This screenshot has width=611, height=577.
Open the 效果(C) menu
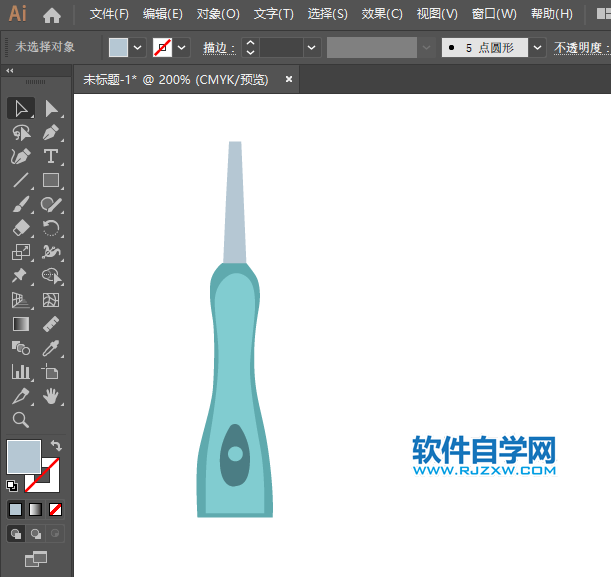pos(382,14)
